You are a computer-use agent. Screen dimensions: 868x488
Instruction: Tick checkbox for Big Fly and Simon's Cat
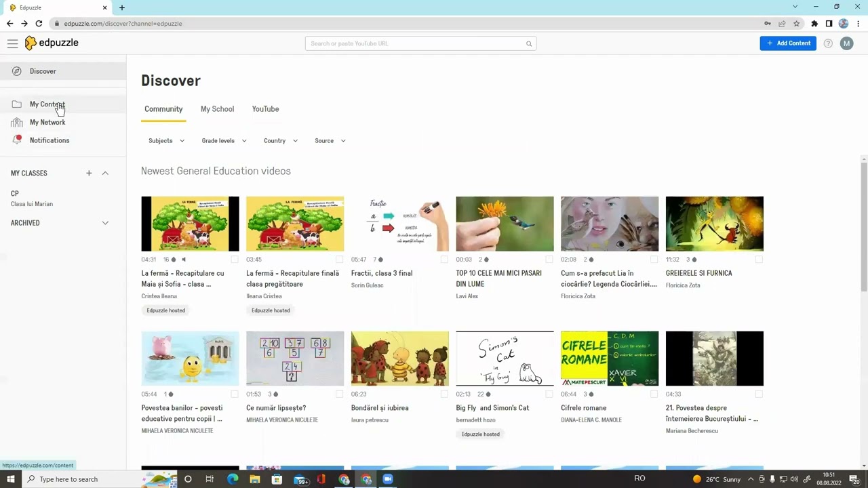549,394
